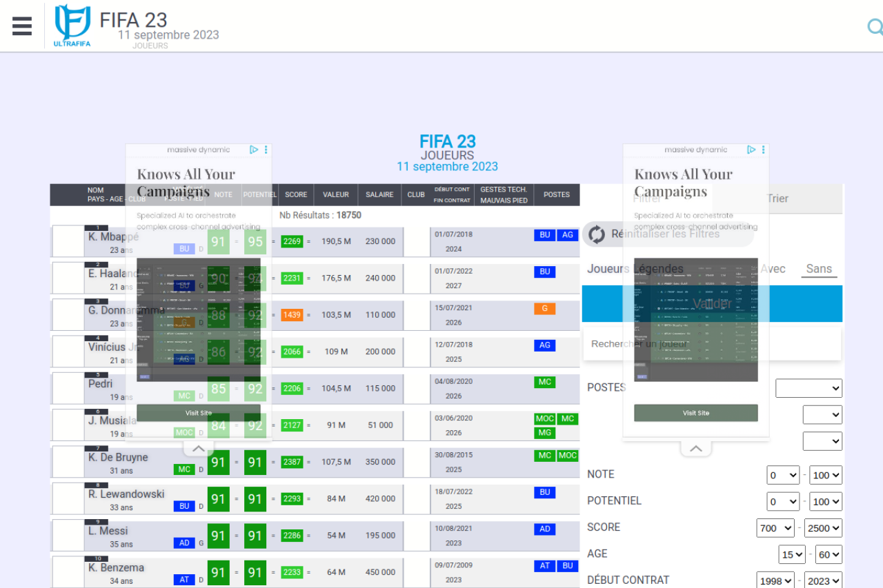
Task: Click the reset filters refresh icon
Action: (597, 234)
